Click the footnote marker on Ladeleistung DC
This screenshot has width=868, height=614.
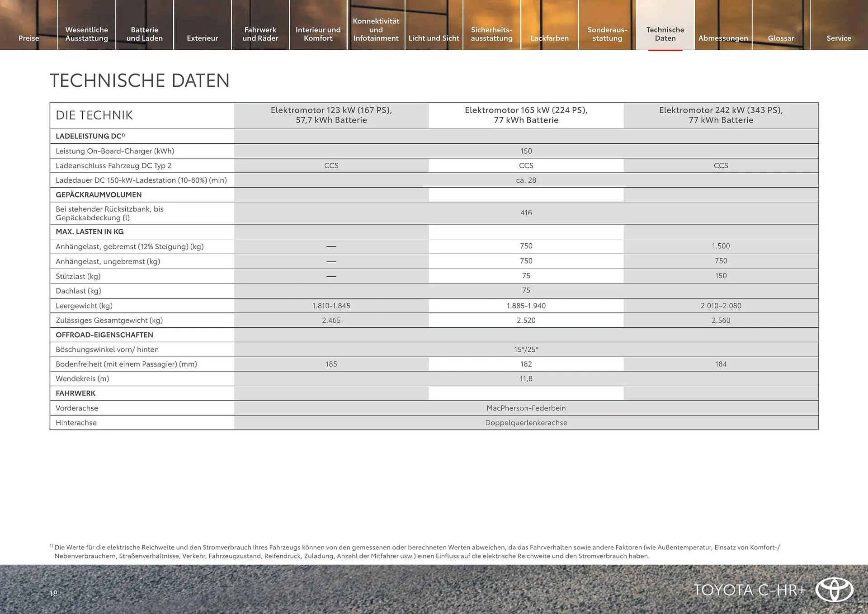pyautogui.click(x=123, y=134)
